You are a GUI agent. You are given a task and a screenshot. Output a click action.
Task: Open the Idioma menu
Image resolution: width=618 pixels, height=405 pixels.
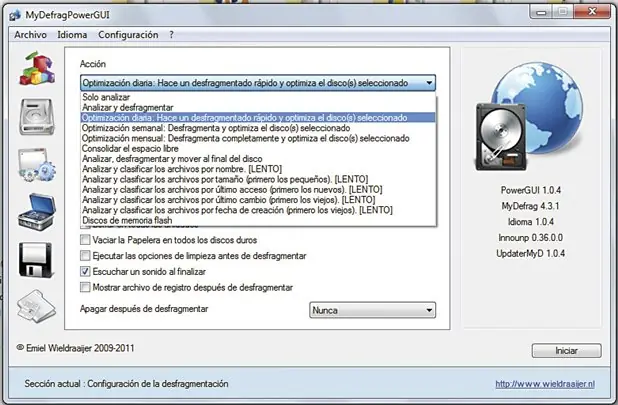(x=72, y=35)
